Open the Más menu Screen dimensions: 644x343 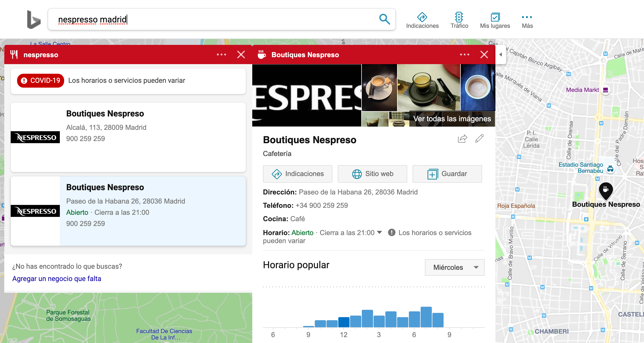(x=527, y=20)
